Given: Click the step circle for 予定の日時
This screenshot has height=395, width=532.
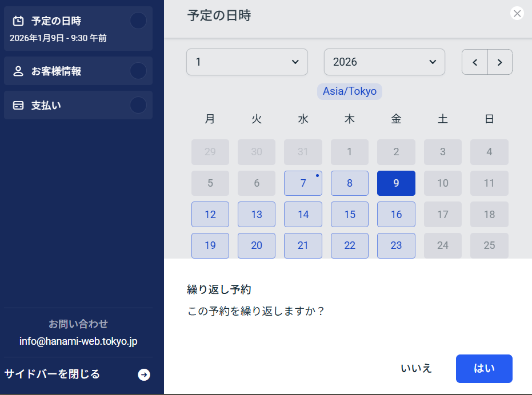Looking at the screenshot, I should (x=138, y=21).
